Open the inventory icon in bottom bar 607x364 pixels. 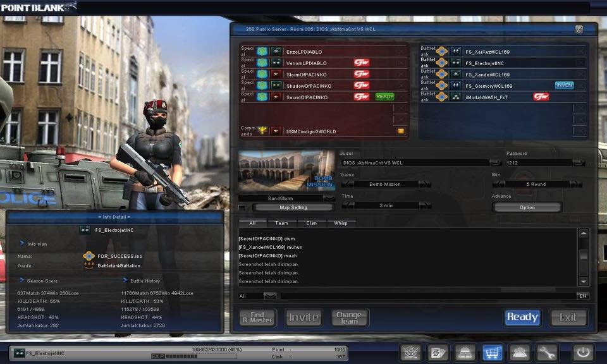465,353
